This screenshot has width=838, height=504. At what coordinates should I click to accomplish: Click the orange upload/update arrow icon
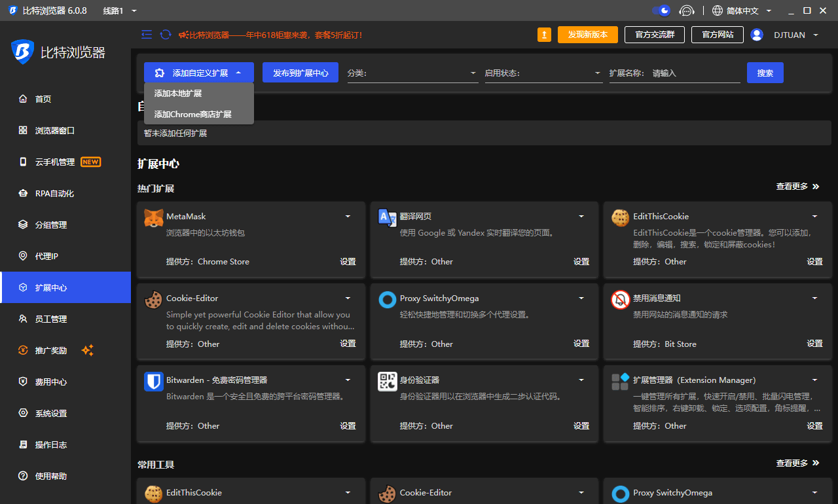point(544,35)
